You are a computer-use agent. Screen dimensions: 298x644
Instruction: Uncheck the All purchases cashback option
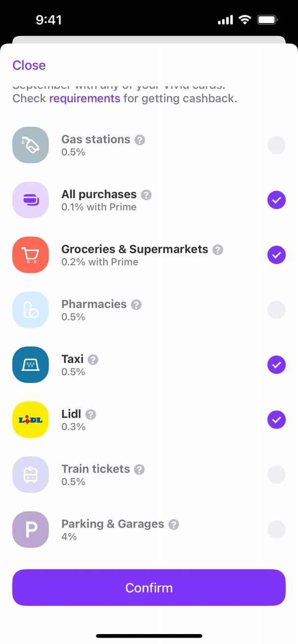pyautogui.click(x=276, y=200)
